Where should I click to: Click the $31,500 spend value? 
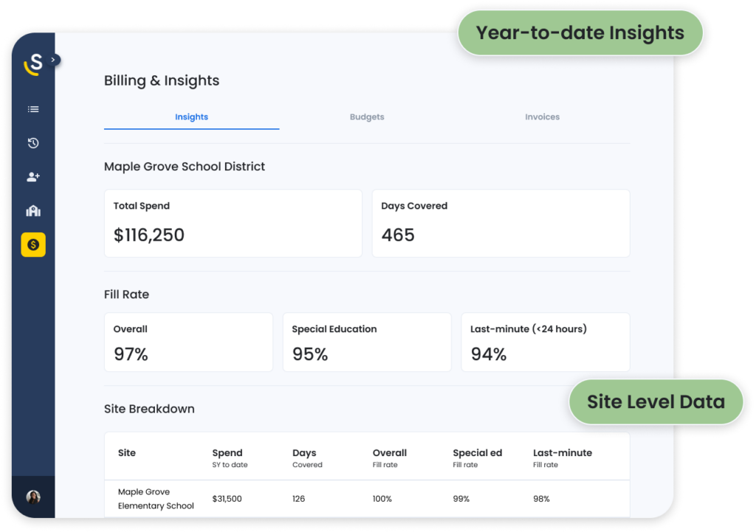(227, 499)
